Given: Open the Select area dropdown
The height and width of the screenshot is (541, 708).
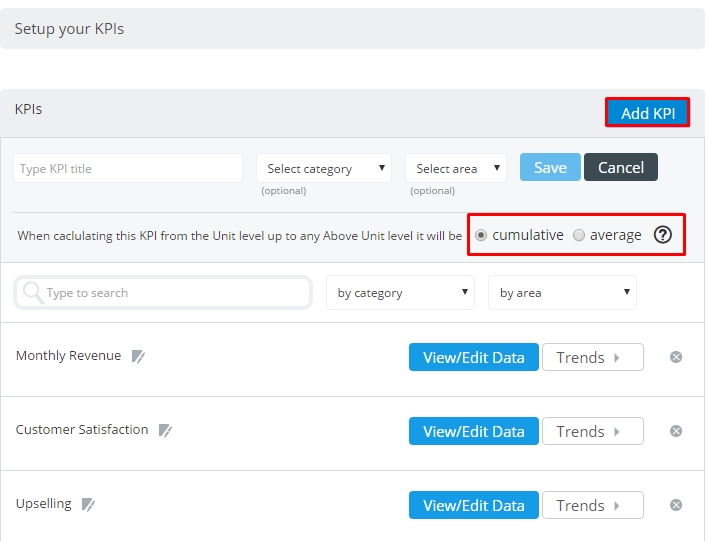Looking at the screenshot, I should [456, 168].
